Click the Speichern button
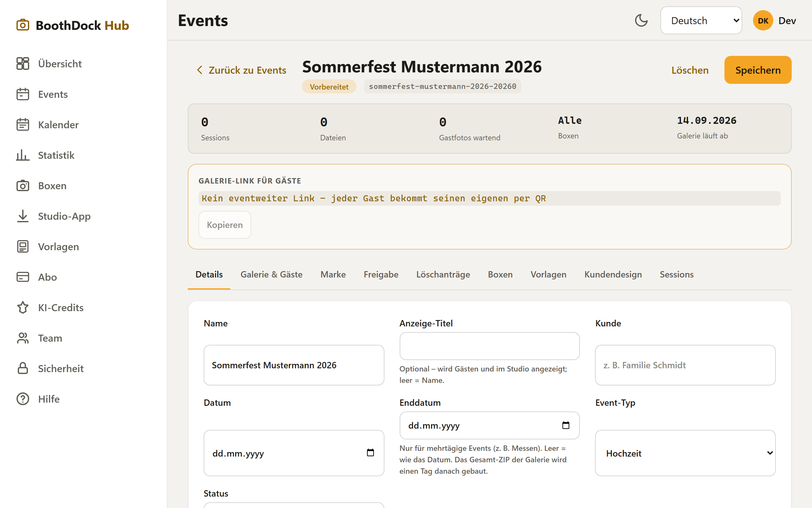 pos(758,70)
